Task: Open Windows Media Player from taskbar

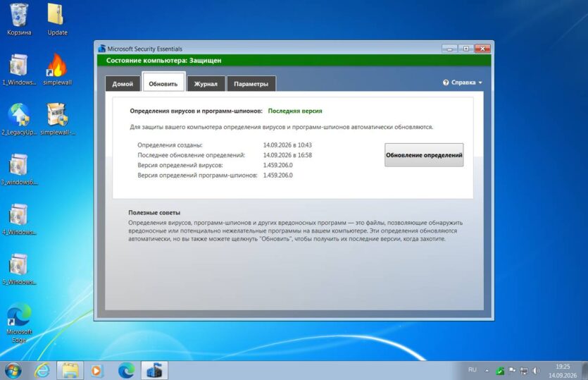Action: point(96,371)
